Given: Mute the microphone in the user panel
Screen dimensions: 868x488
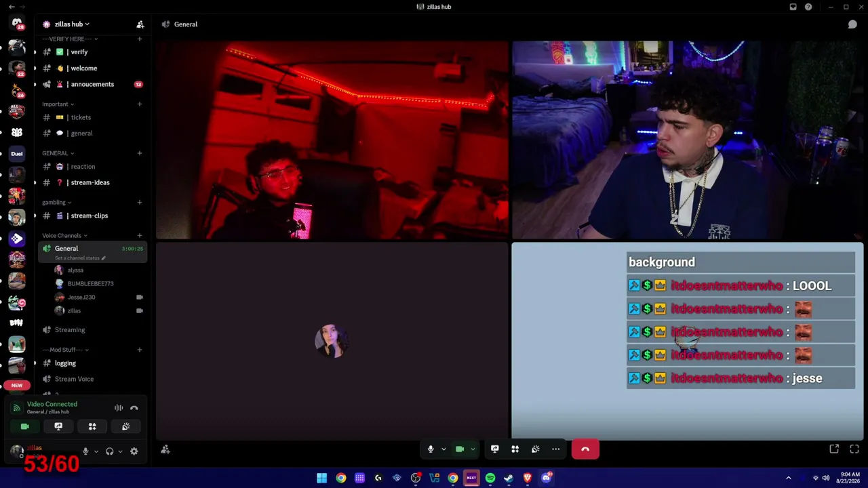Looking at the screenshot, I should (x=85, y=451).
